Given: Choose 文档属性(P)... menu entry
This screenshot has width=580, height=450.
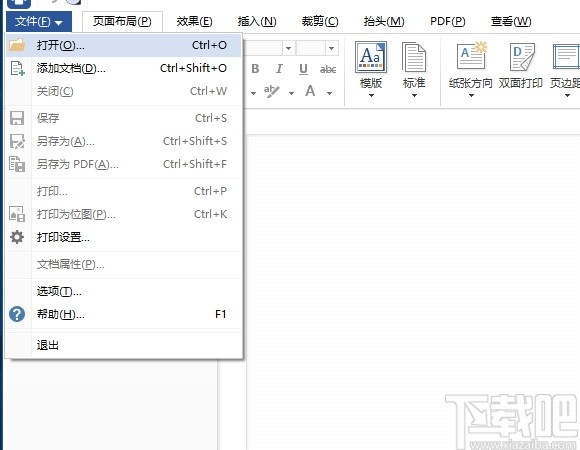Looking at the screenshot, I should point(124,264).
